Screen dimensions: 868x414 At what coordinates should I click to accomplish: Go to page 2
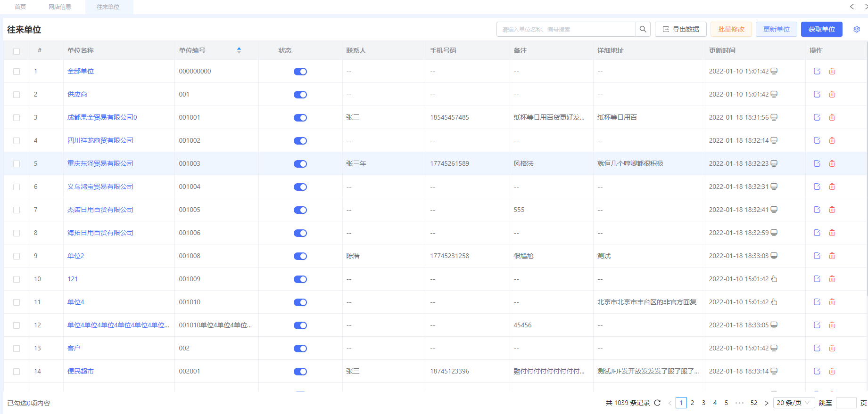coord(692,403)
